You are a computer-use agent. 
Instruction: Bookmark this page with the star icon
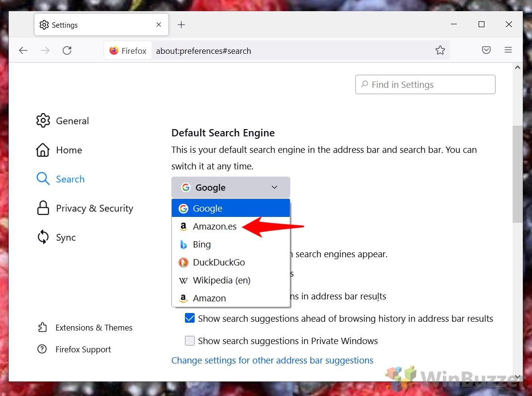(x=440, y=50)
